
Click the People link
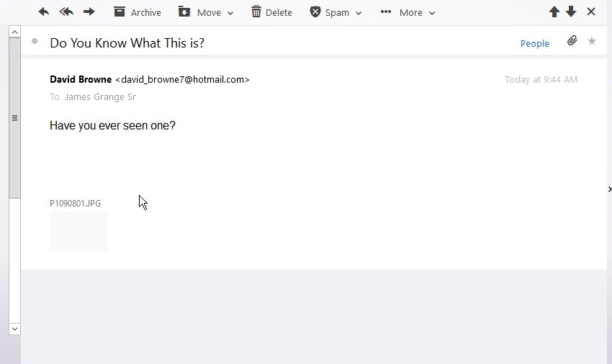[x=535, y=43]
